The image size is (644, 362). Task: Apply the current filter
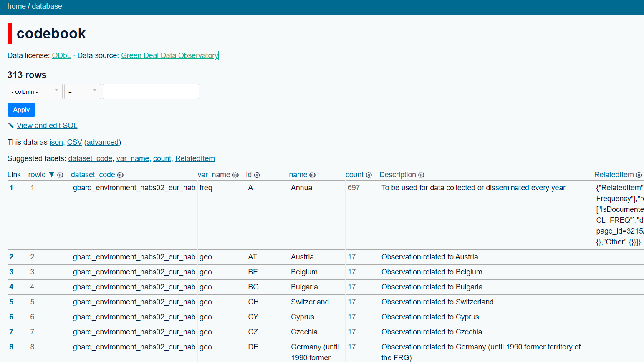pyautogui.click(x=21, y=110)
